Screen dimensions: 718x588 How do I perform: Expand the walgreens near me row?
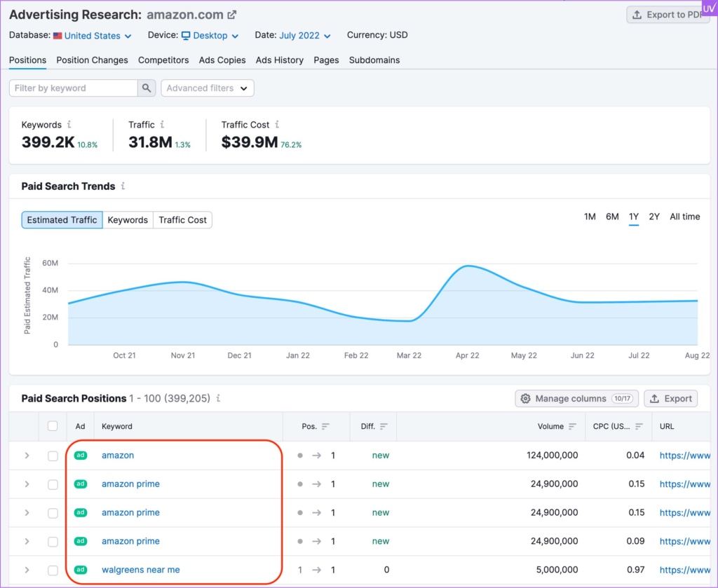[27, 570]
